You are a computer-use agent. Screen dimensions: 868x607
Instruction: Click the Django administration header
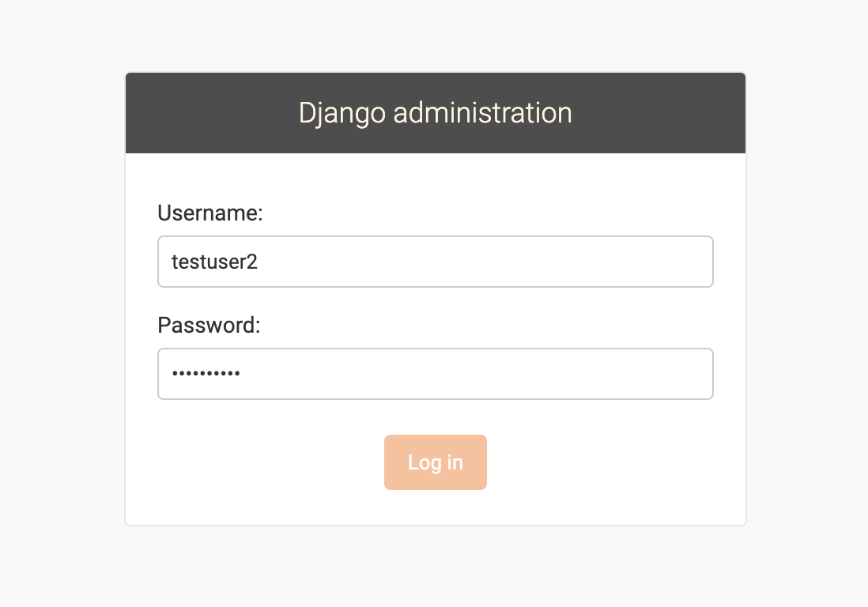(x=435, y=112)
